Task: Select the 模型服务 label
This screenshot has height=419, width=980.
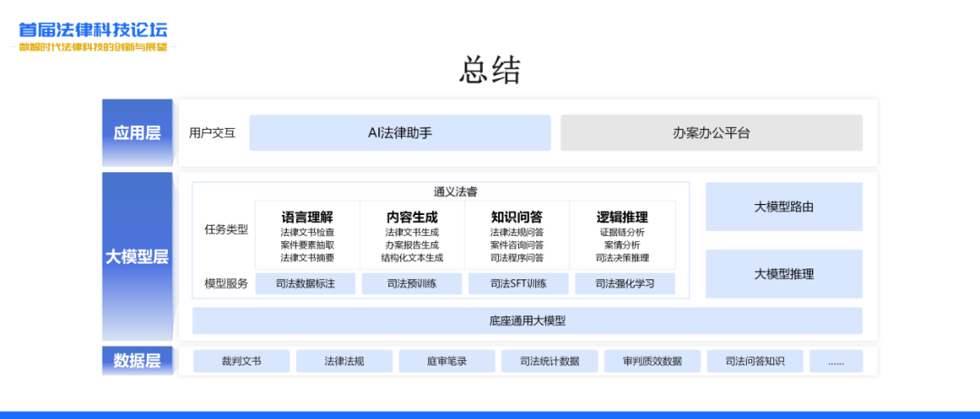Action: click(226, 284)
